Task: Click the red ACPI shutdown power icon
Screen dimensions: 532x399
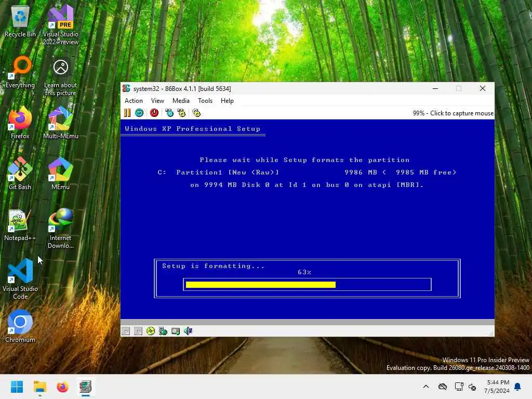Action: pyautogui.click(x=154, y=113)
